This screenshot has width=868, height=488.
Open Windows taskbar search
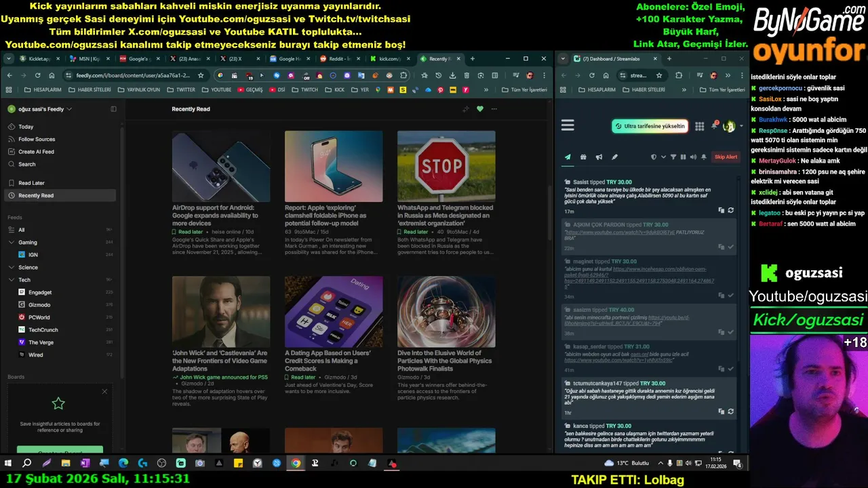(x=27, y=464)
